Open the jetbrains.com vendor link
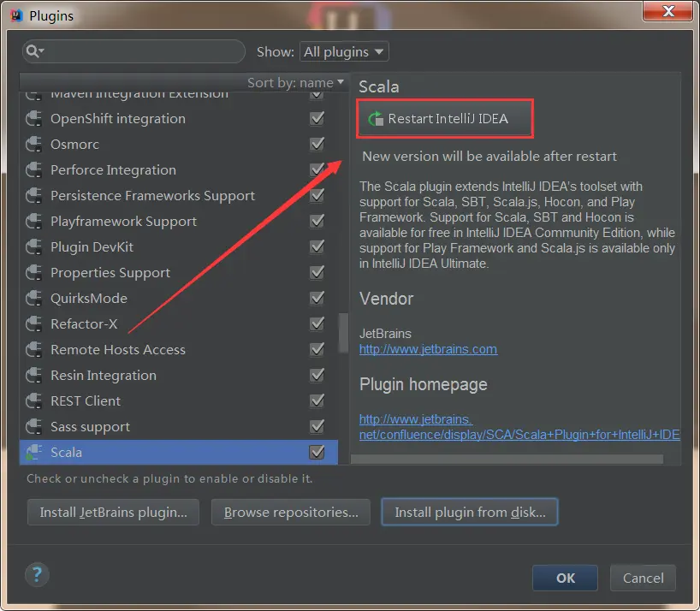This screenshot has width=700, height=611. pyautogui.click(x=428, y=349)
